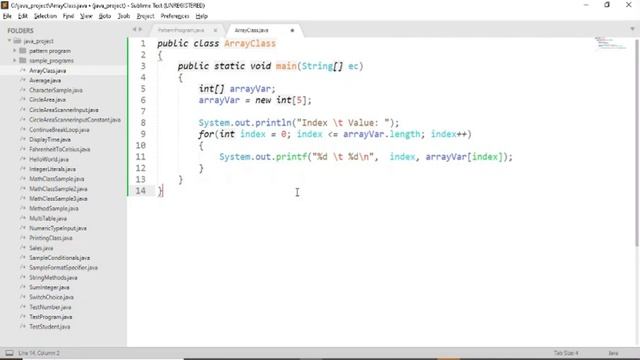Open the File menu
The width and height of the screenshot is (640, 360).
coord(7,16)
